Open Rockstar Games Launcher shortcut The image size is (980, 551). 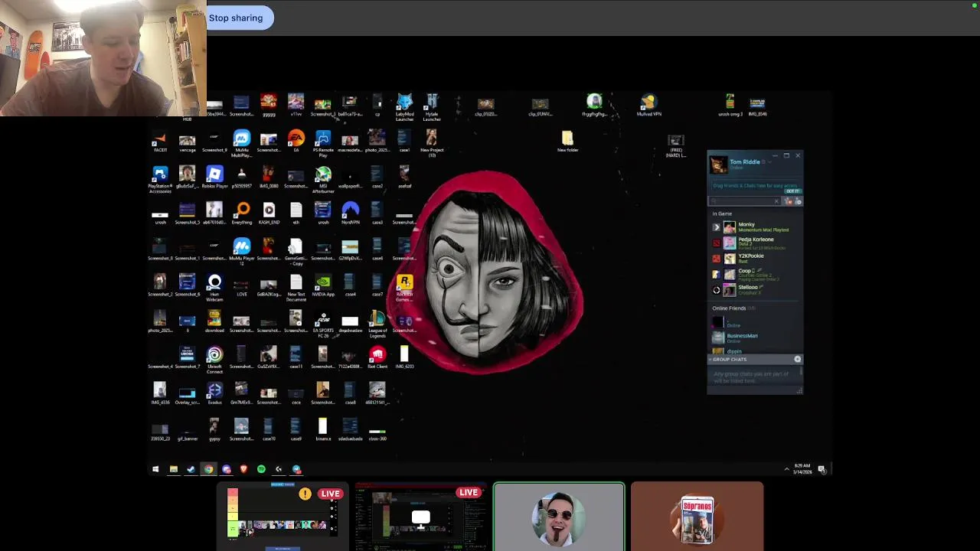coord(404,288)
